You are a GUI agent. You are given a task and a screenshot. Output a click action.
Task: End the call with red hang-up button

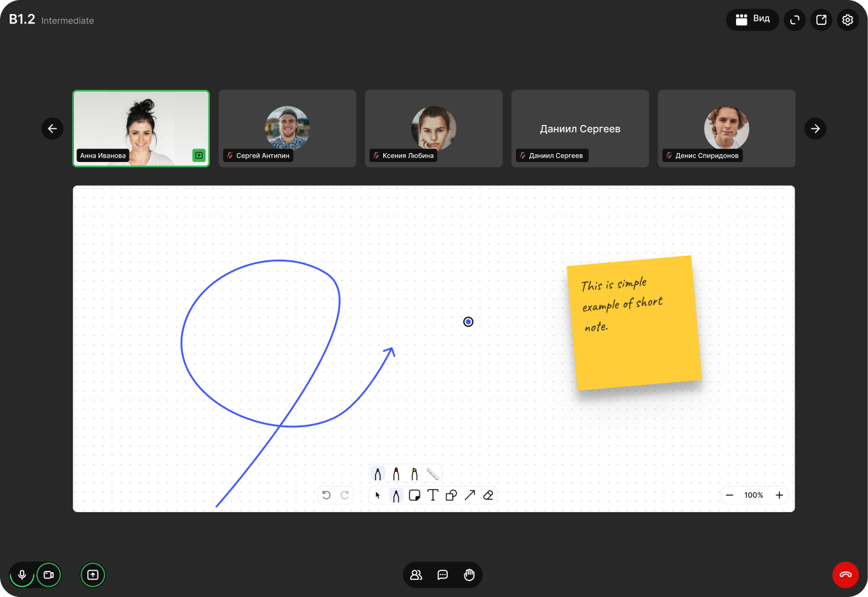pos(846,575)
